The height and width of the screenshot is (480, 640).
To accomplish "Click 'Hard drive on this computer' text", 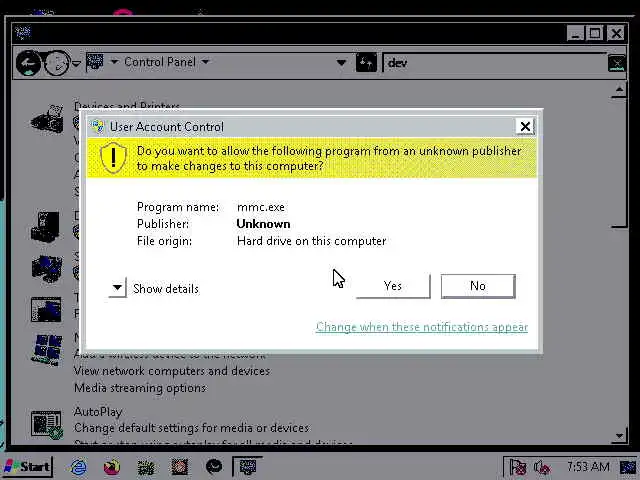I will tap(311, 241).
